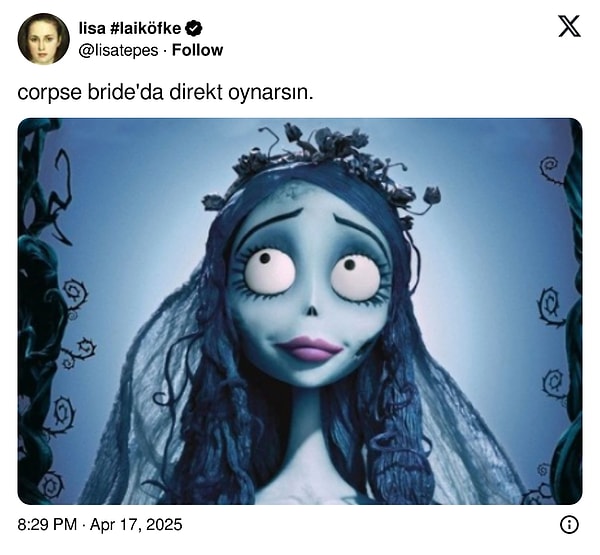Follow the @lisatepes account

coord(197,50)
